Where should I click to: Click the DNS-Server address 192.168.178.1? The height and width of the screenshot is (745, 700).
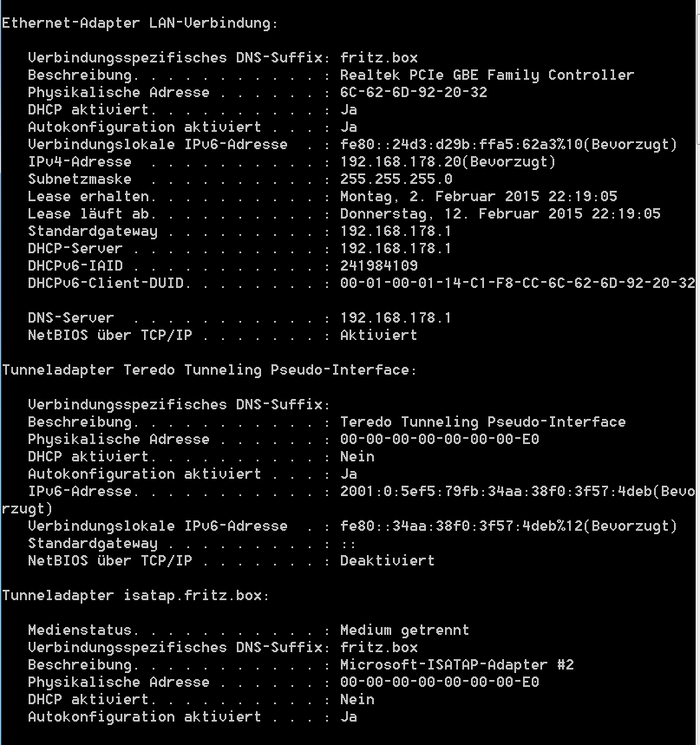tap(396, 317)
